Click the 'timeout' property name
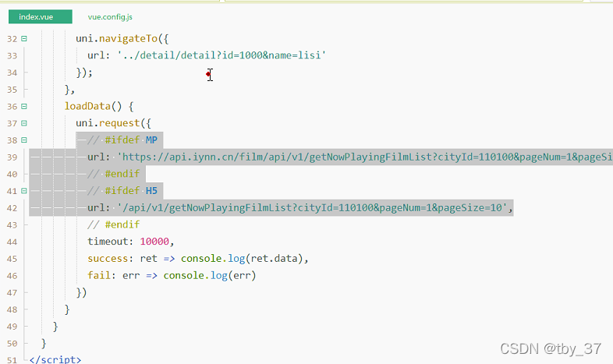This screenshot has width=613, height=364. [108, 242]
